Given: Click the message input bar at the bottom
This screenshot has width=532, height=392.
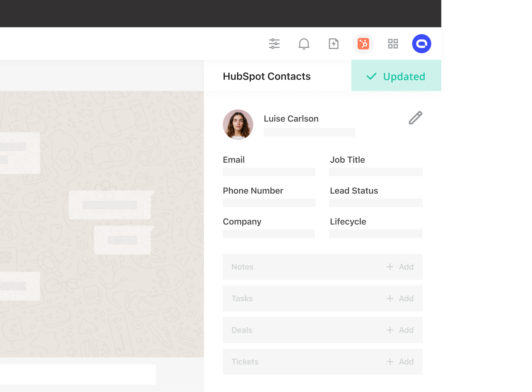Looking at the screenshot, I should click(x=78, y=375).
